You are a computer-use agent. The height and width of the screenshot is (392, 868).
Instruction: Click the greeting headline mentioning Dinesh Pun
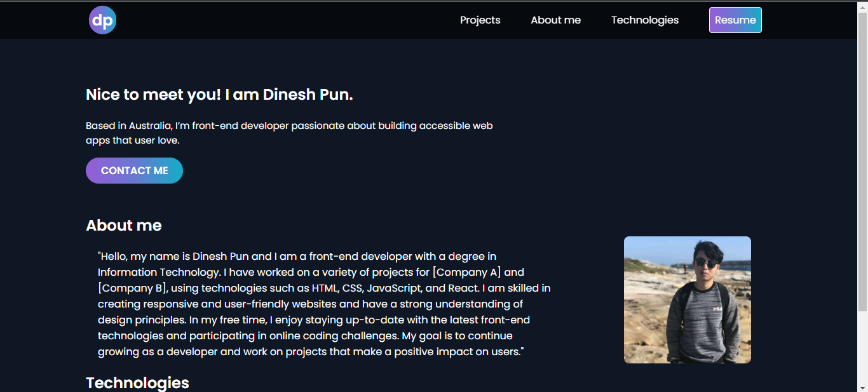[x=219, y=94]
